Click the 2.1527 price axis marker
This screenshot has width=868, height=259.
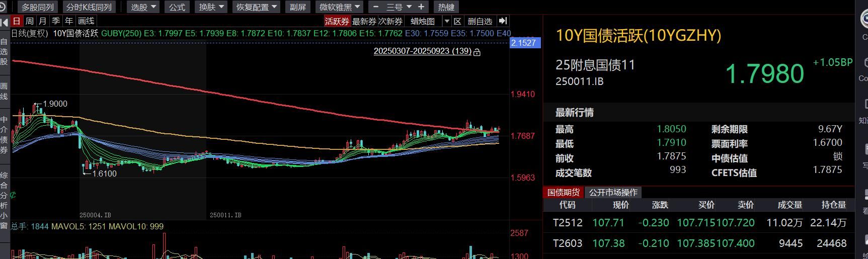[x=525, y=43]
